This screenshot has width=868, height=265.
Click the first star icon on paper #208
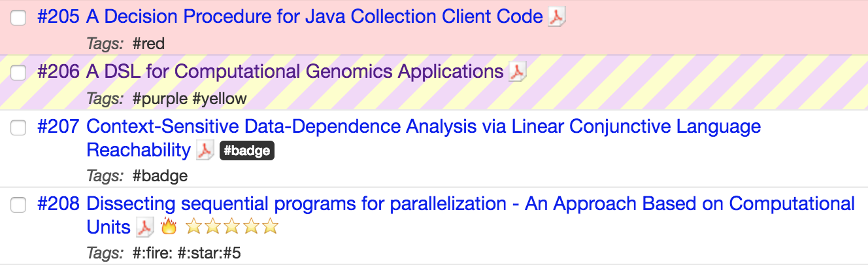(x=195, y=227)
